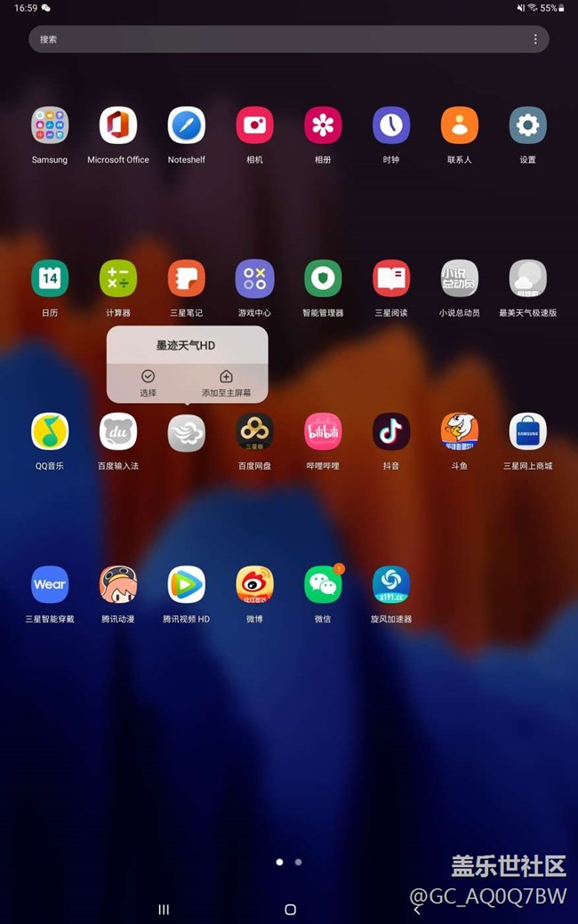Image resolution: width=578 pixels, height=924 pixels.
Task: Launch the TikTok app (抖音)
Action: 391,432
